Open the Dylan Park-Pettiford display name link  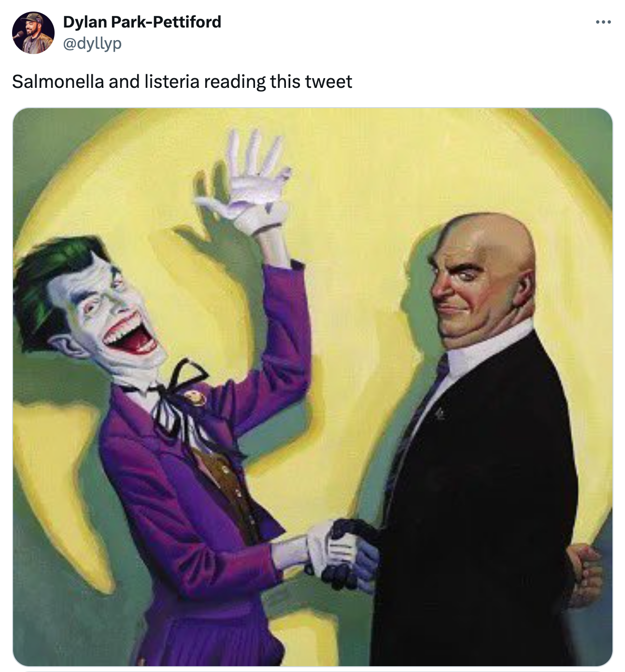coord(142,22)
